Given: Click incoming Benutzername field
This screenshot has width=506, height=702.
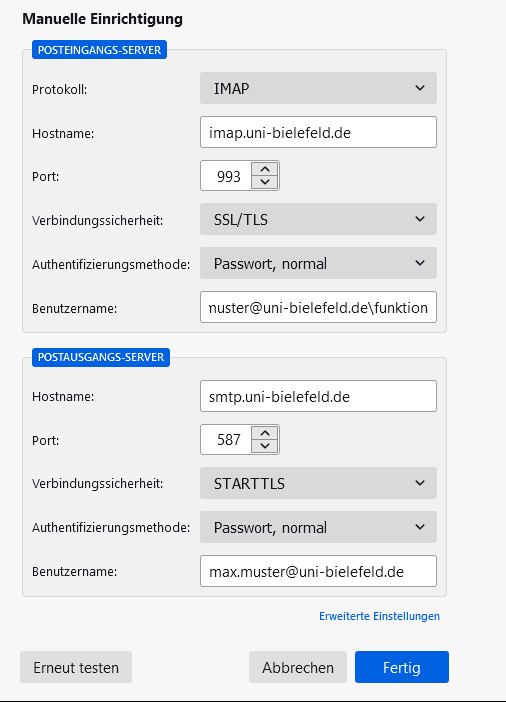Looking at the screenshot, I should 318,307.
